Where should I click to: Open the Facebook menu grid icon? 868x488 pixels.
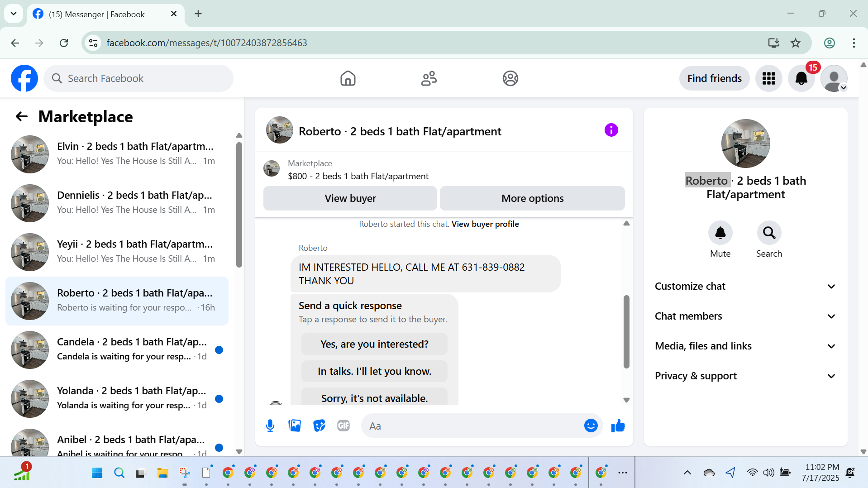[x=768, y=78]
